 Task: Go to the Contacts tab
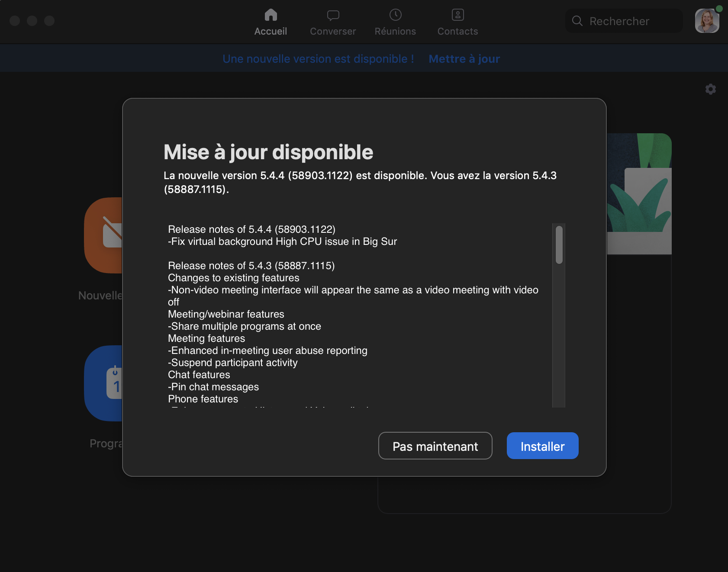tap(457, 22)
